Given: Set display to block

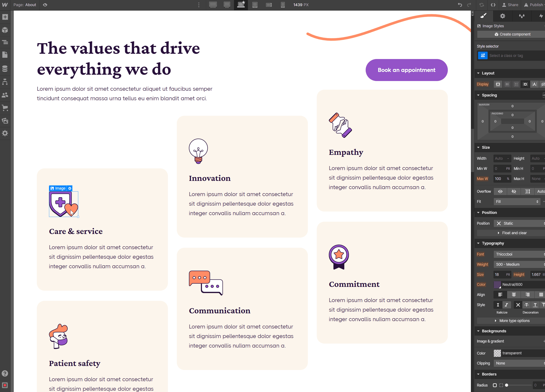Looking at the screenshot, I should (498, 84).
